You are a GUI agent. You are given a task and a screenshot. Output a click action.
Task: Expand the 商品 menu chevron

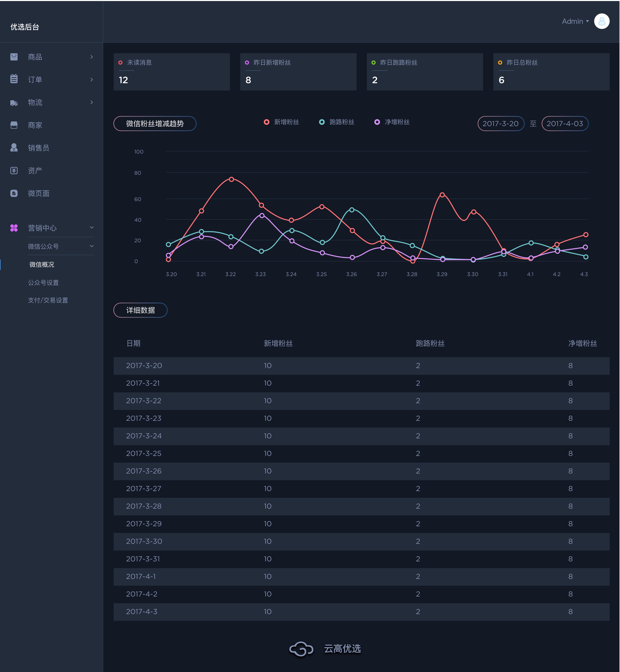(92, 57)
